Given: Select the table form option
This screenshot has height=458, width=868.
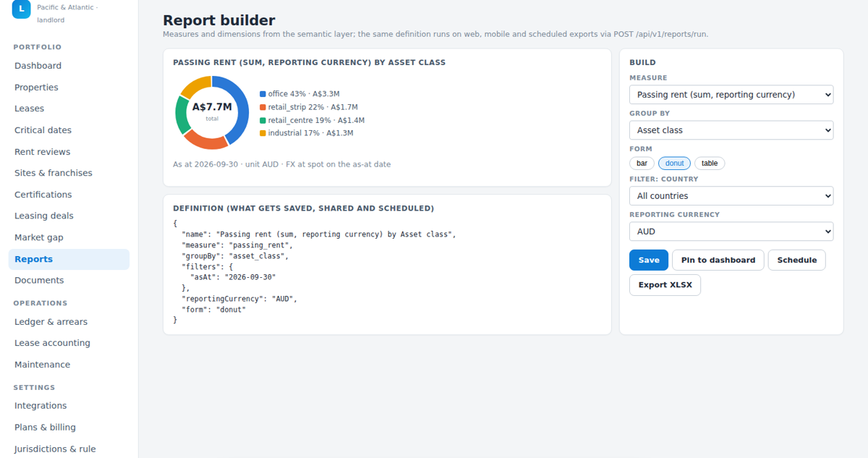Looking at the screenshot, I should click(710, 164).
